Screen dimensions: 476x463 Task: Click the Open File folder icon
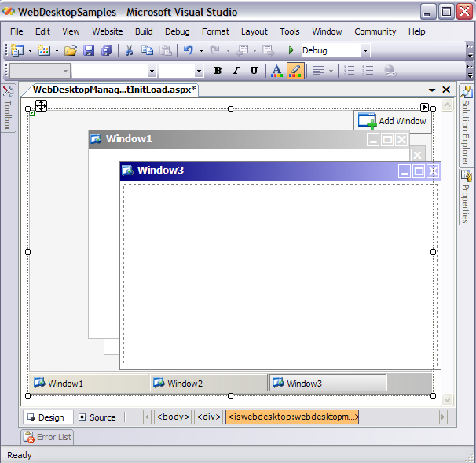tap(71, 50)
